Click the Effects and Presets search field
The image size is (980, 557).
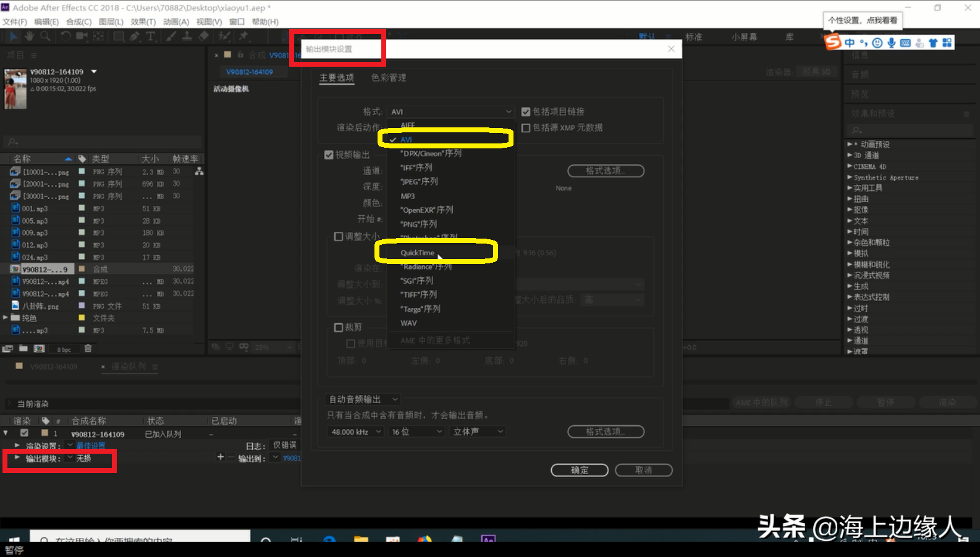pyautogui.click(x=908, y=130)
